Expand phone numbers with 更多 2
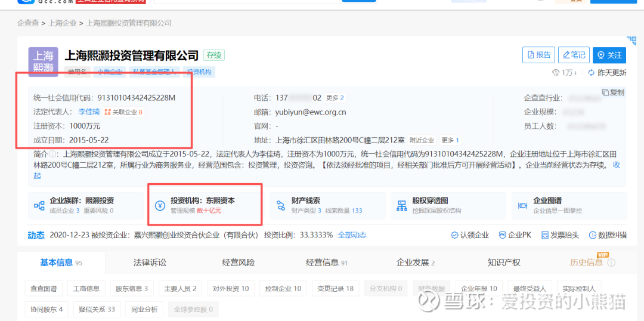 [335, 98]
